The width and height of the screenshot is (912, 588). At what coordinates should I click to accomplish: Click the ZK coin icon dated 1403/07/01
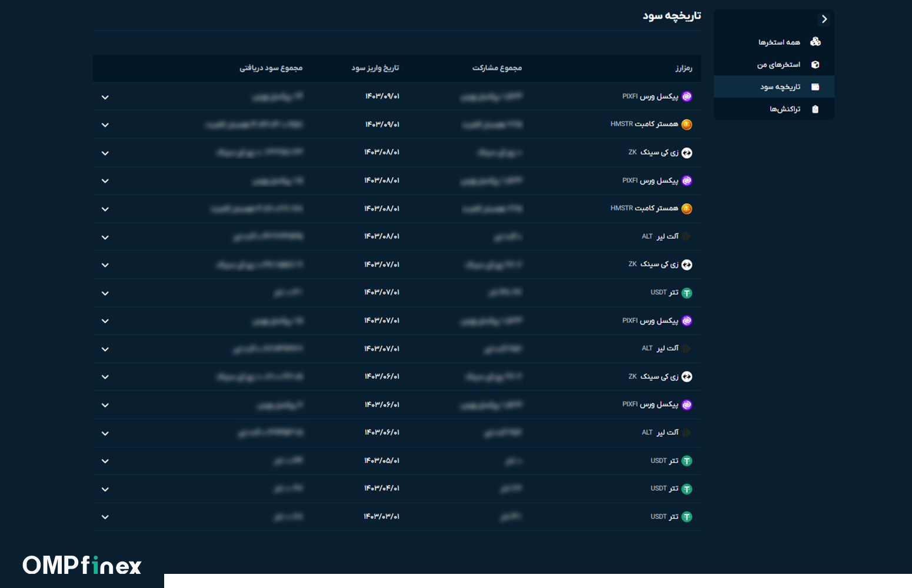click(687, 265)
